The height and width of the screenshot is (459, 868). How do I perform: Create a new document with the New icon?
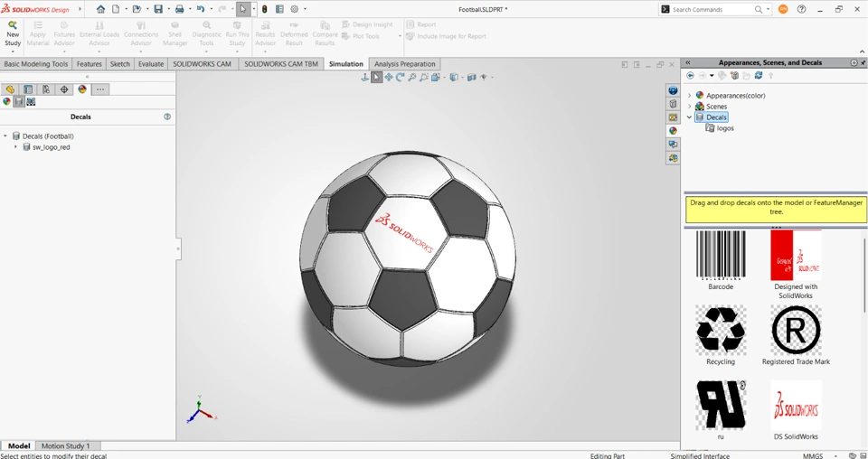coord(116,9)
